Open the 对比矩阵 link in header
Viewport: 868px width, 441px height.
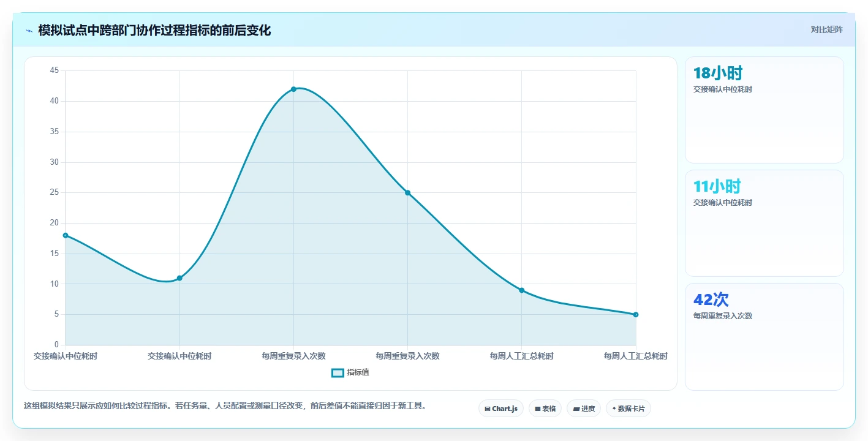(x=826, y=29)
